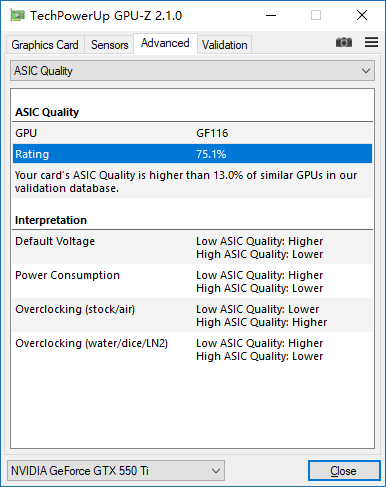Select the Overclocking (water/dice/LN2) row

pos(192,349)
